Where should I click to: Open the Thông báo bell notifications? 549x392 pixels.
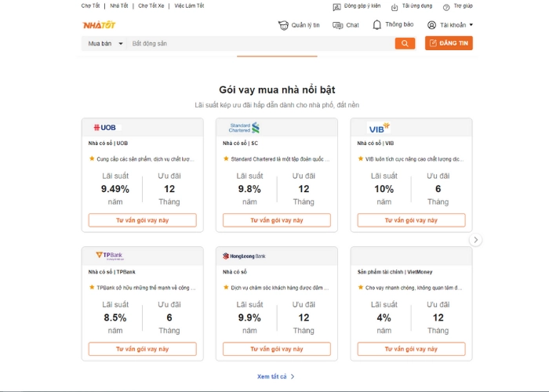377,25
